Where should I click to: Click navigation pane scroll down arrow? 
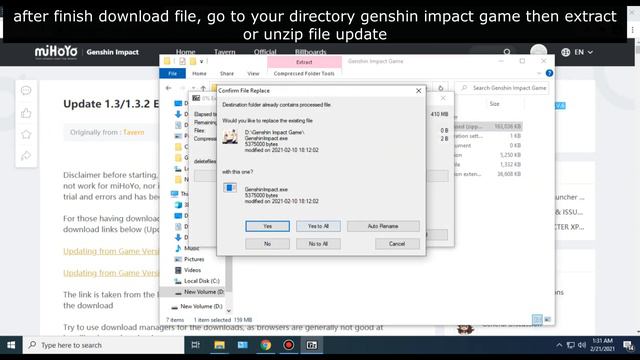coord(229,311)
